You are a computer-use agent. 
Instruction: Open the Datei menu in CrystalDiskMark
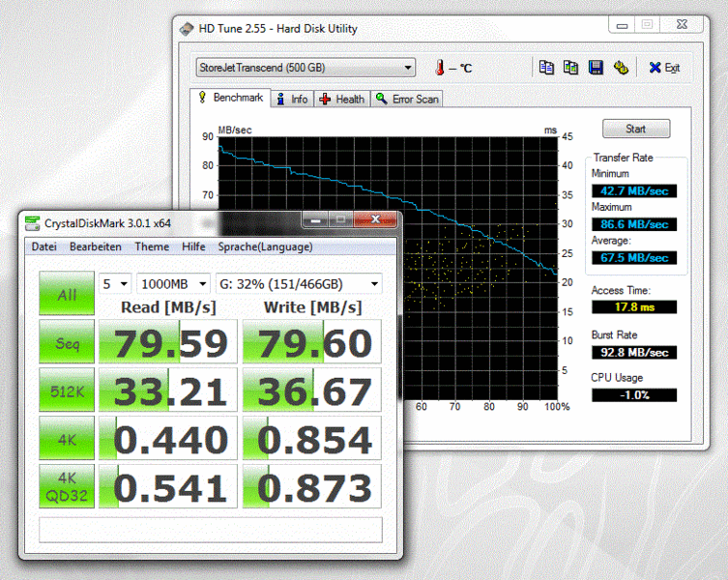(x=44, y=246)
